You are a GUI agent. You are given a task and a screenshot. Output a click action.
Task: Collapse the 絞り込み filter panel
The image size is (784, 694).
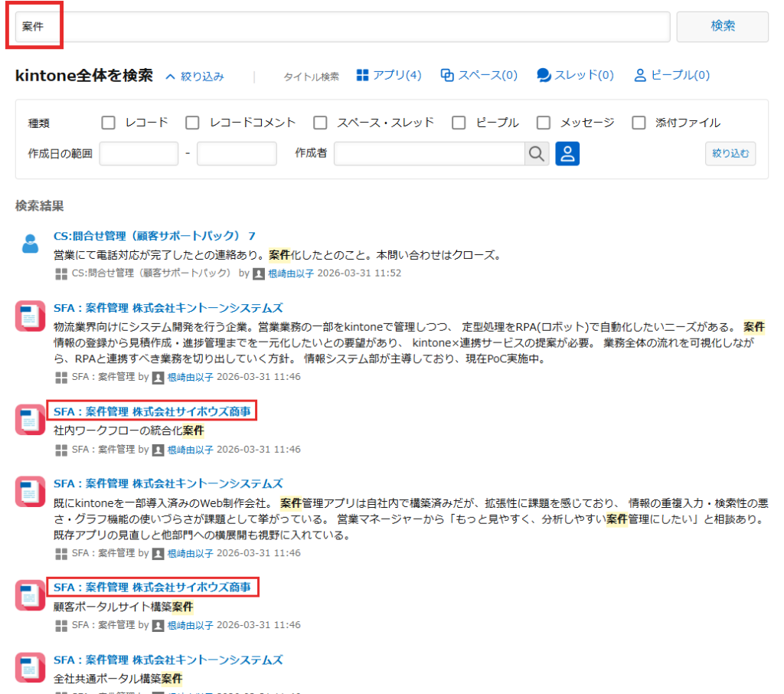[x=194, y=76]
